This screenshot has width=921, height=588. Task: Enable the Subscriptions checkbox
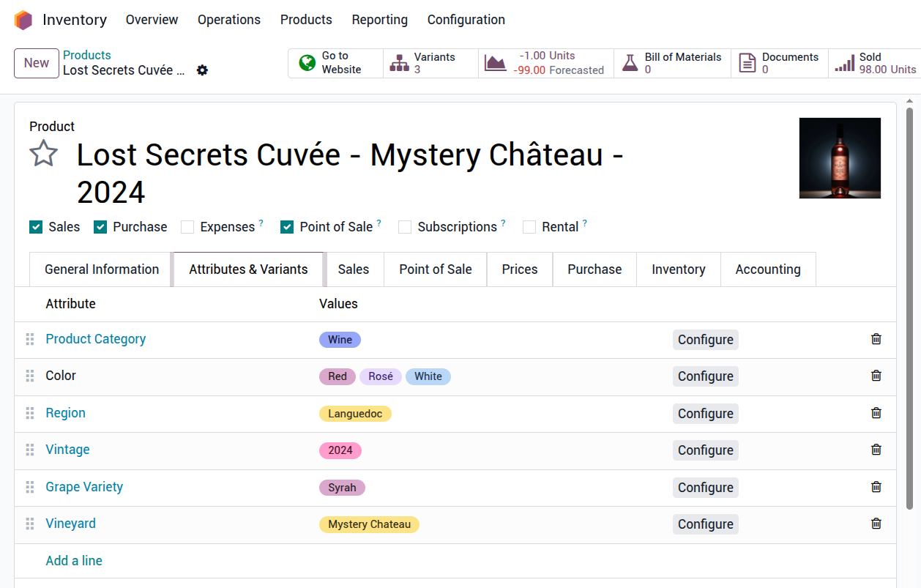405,227
